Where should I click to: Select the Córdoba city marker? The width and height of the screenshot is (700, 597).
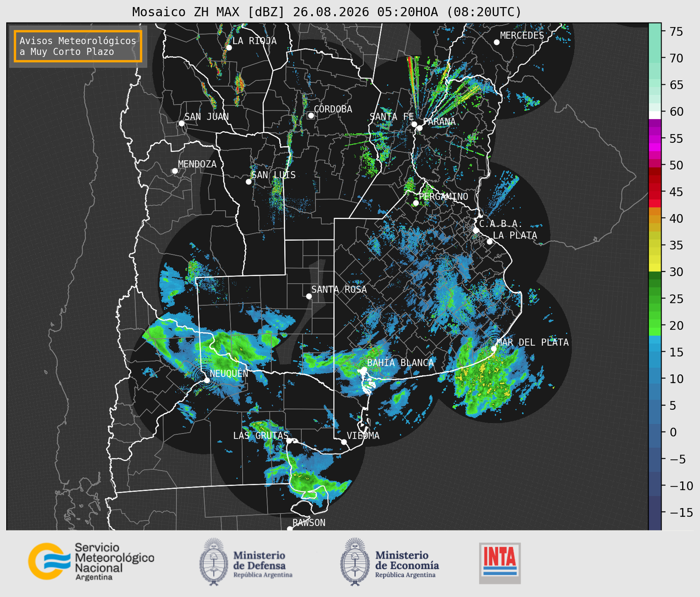point(311,115)
